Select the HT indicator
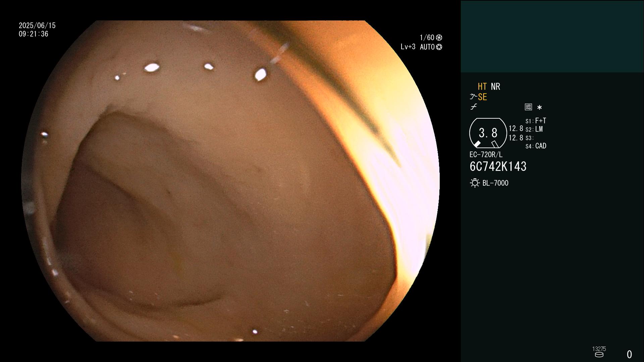This screenshot has height=362, width=644. pos(482,86)
